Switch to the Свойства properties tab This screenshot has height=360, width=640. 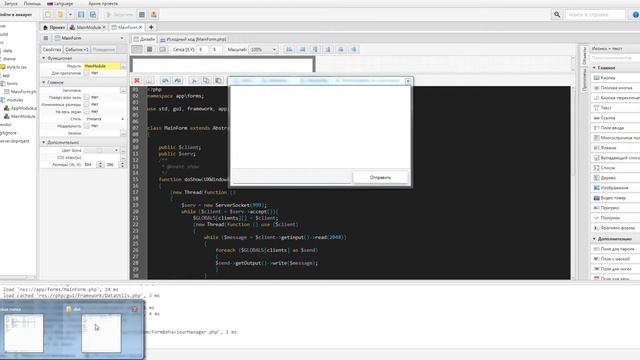[x=52, y=49]
